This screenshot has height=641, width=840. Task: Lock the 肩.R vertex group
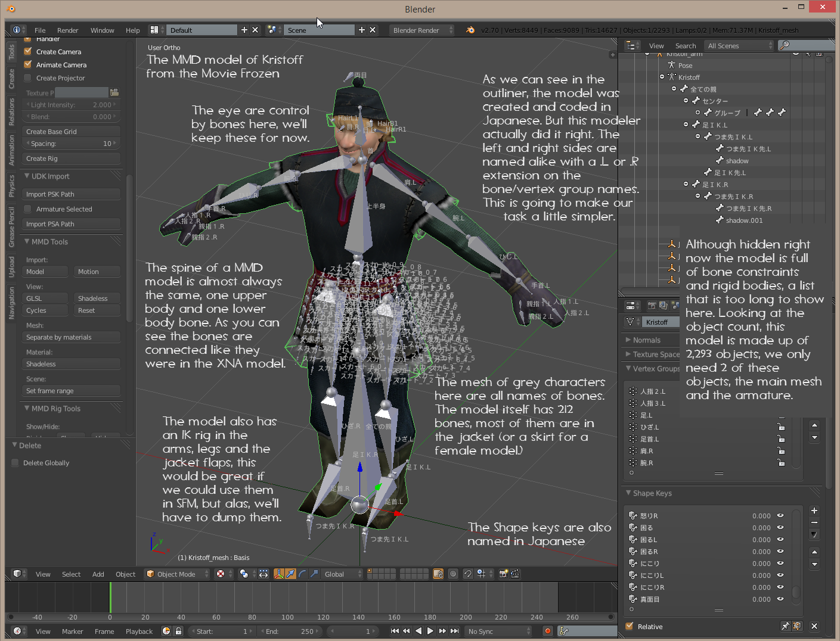pyautogui.click(x=781, y=451)
